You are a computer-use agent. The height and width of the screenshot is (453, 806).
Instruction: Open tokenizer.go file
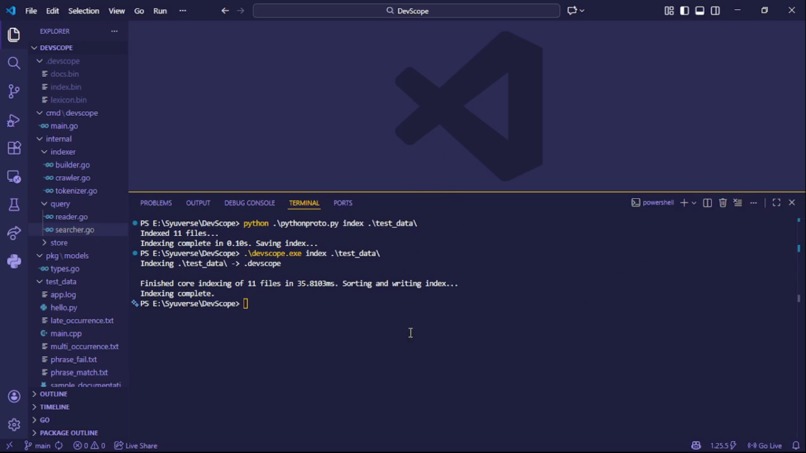pyautogui.click(x=78, y=191)
